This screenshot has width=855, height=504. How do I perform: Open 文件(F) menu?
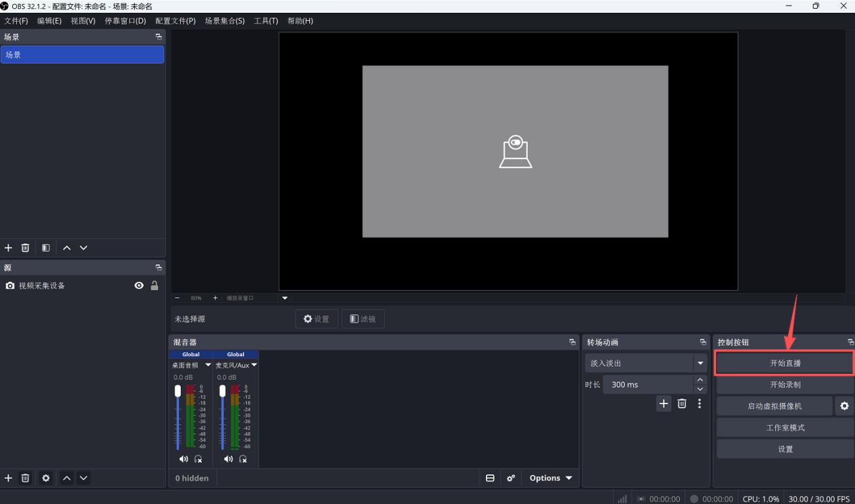click(x=16, y=21)
